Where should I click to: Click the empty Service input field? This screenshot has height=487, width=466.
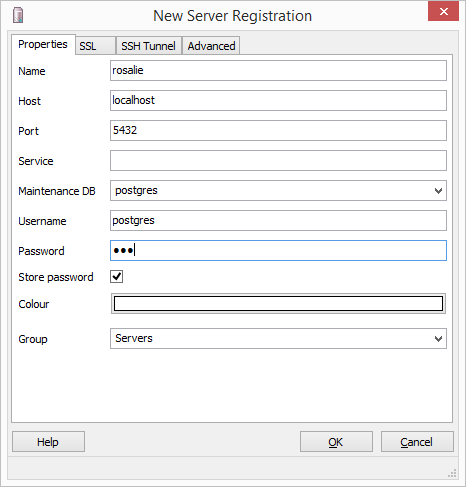click(278, 160)
